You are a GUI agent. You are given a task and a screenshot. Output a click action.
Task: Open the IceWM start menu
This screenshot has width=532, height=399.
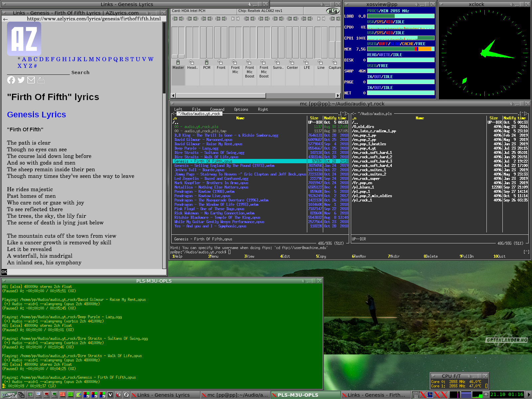(9, 395)
